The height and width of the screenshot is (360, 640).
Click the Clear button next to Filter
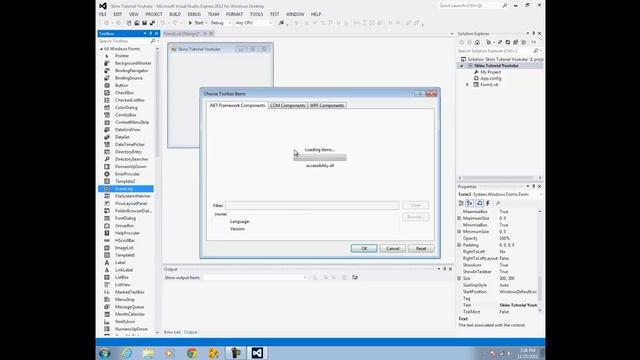[x=415, y=205]
